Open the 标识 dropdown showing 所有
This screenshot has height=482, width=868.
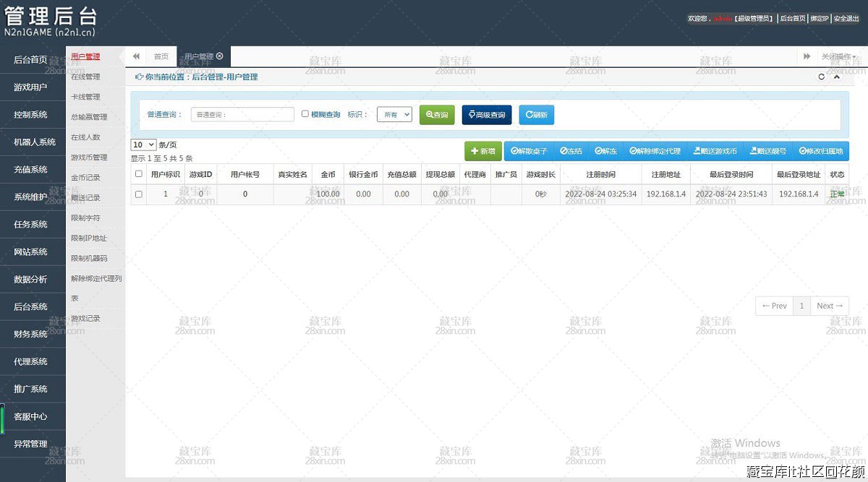click(394, 115)
